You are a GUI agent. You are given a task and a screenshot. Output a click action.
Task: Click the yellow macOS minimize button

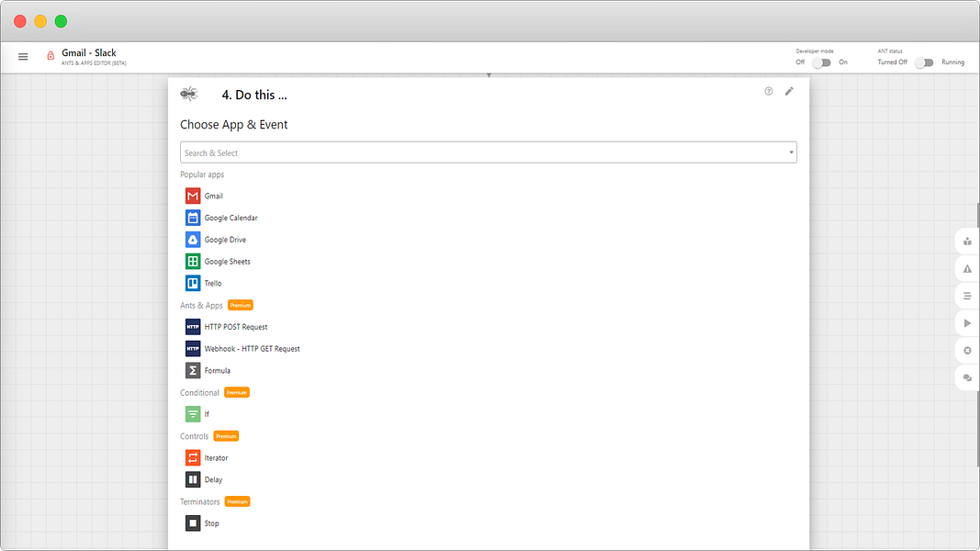coord(40,21)
